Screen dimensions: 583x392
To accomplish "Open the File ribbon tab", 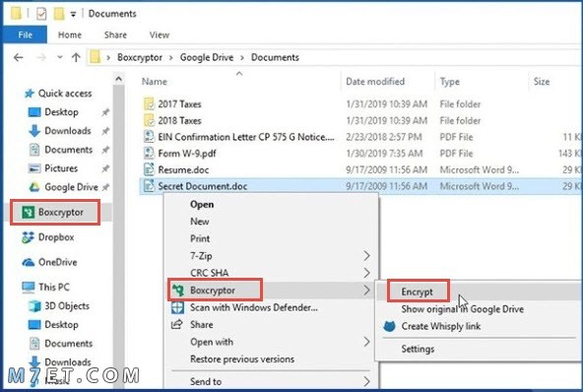I will point(25,34).
